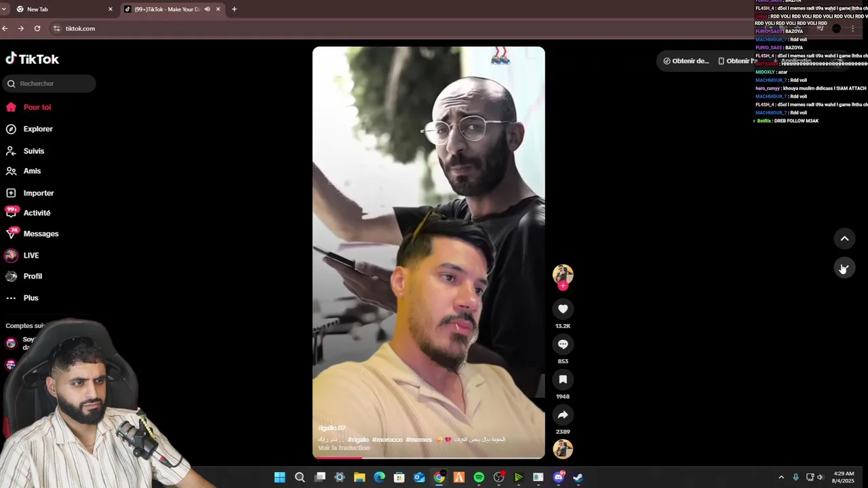Click the Rechercher search field
Screen dimensions: 868x488
coord(48,83)
